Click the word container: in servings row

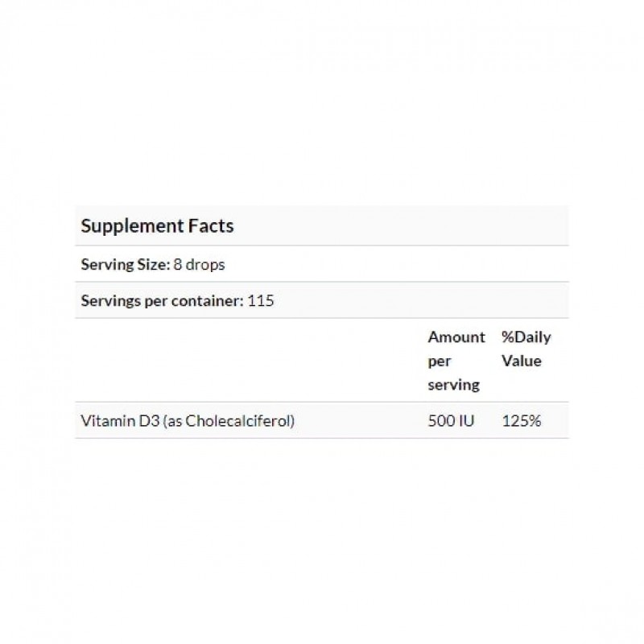208,300
